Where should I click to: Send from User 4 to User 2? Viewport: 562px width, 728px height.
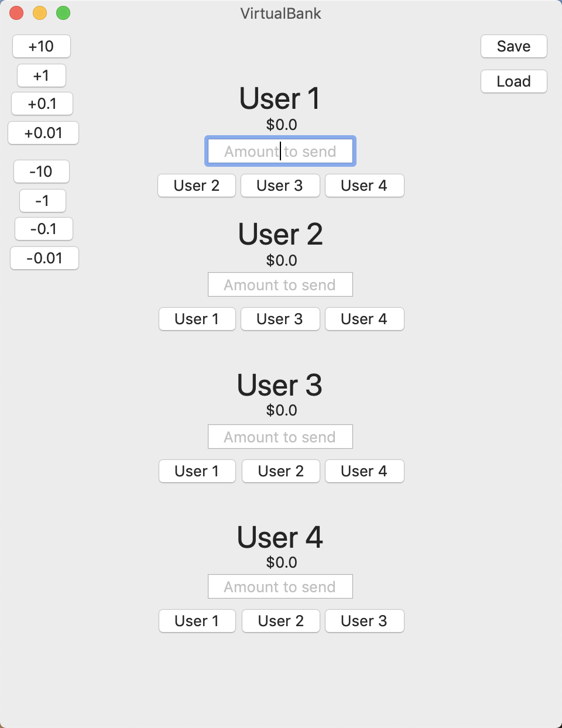click(x=280, y=621)
